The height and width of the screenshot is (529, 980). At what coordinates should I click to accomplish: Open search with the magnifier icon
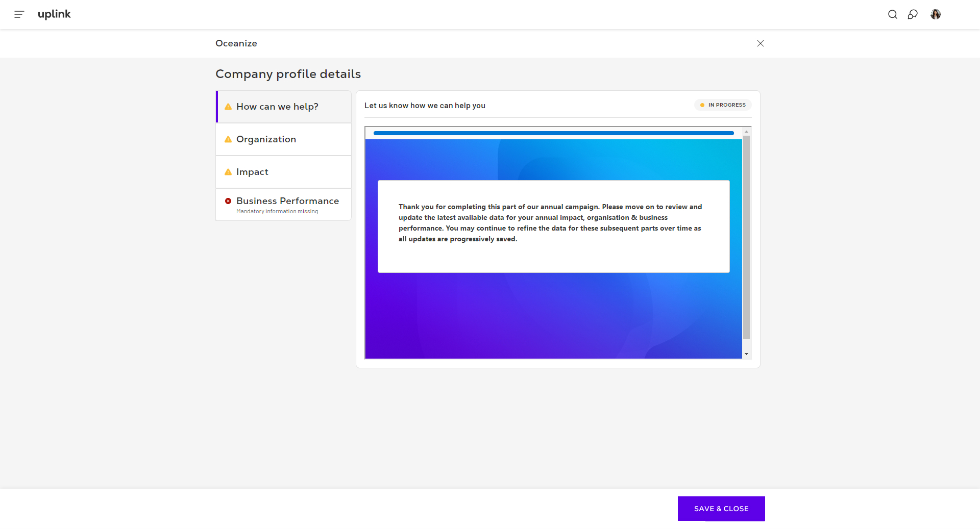tap(892, 14)
